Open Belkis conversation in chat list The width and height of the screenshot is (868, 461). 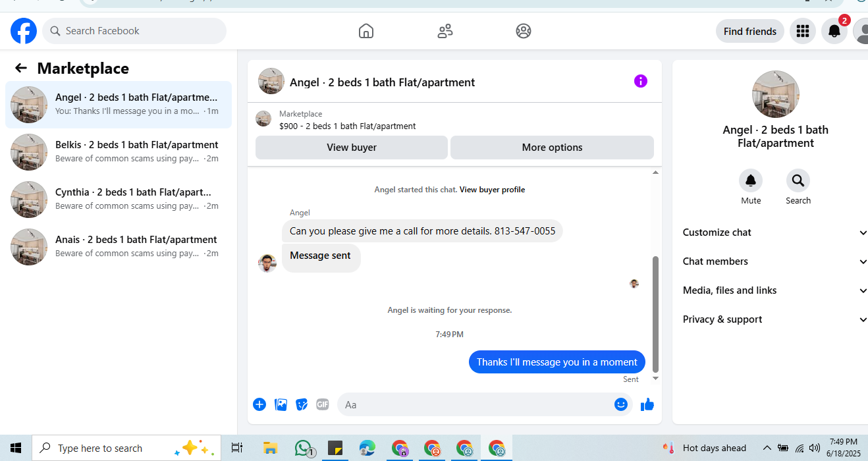pos(119,152)
